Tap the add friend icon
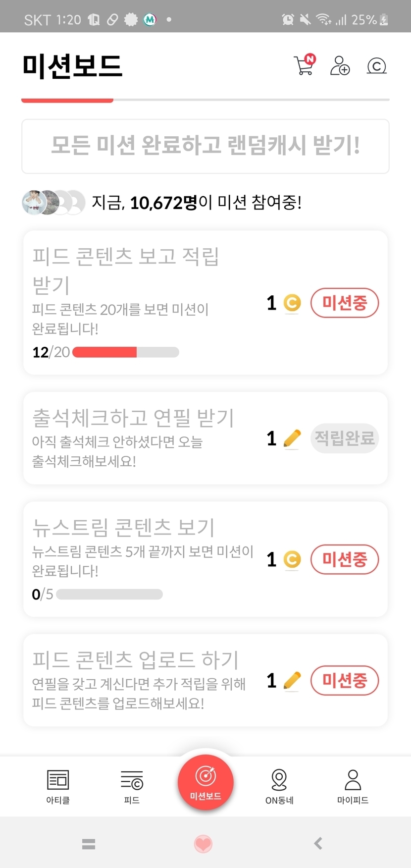 [340, 65]
